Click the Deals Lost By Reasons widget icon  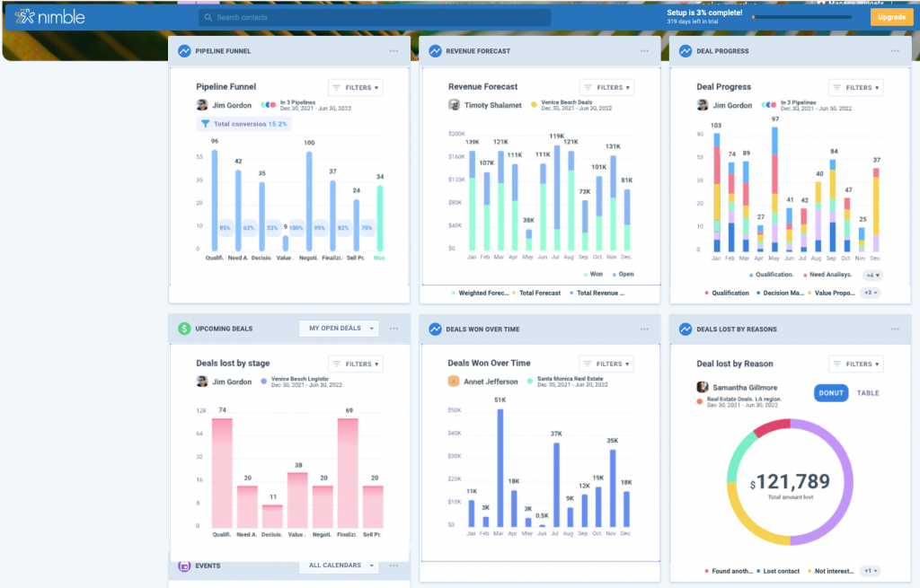tap(684, 329)
